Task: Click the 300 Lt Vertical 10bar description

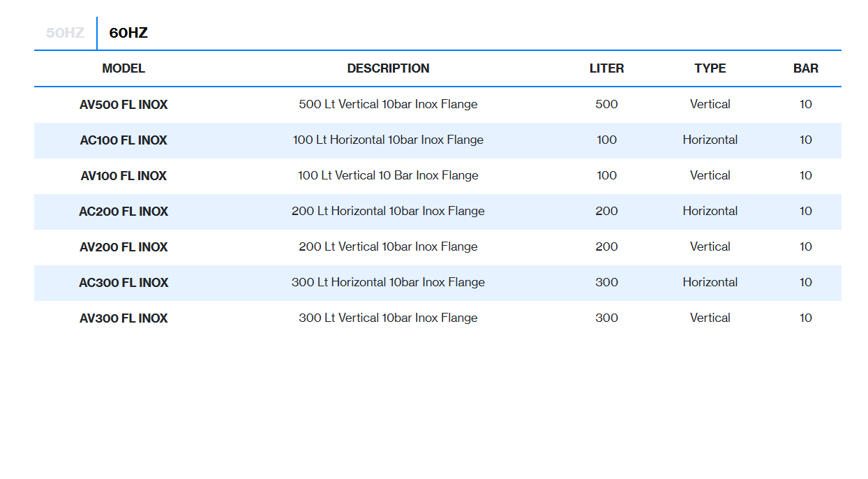Action: [388, 318]
